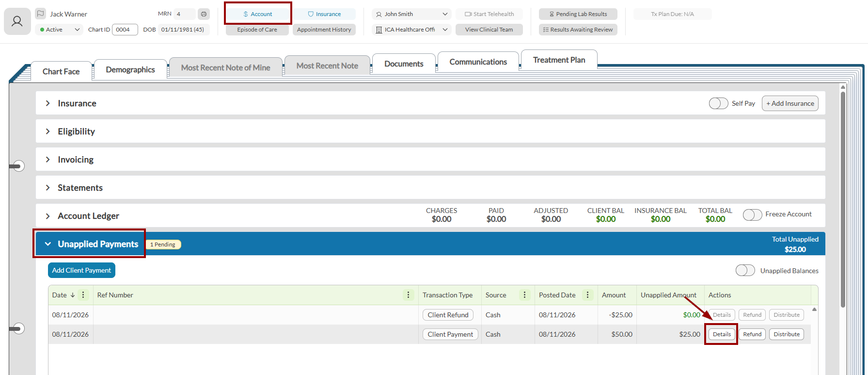Enable the Unapplied Balances toggle
The width and height of the screenshot is (868, 375).
tap(745, 270)
